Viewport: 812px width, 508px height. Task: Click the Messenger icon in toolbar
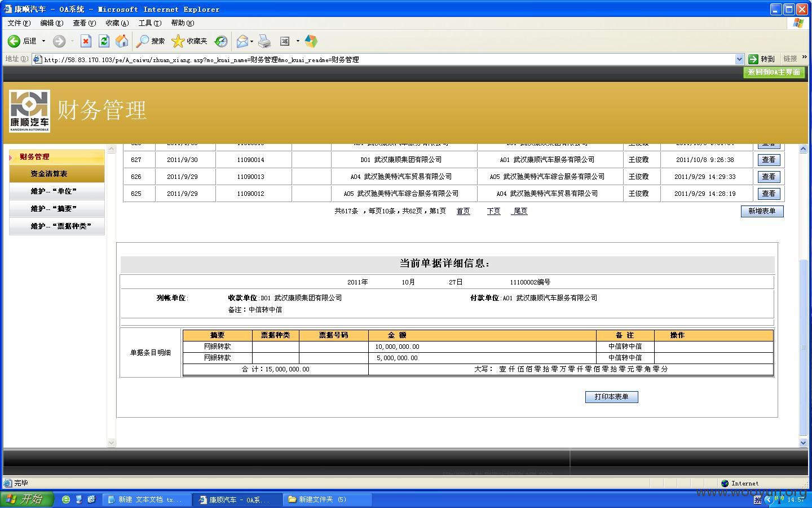311,41
